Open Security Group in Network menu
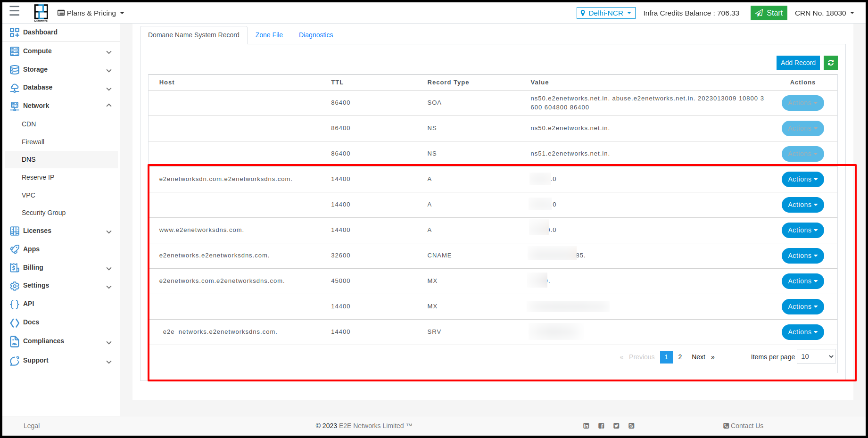 (43, 213)
